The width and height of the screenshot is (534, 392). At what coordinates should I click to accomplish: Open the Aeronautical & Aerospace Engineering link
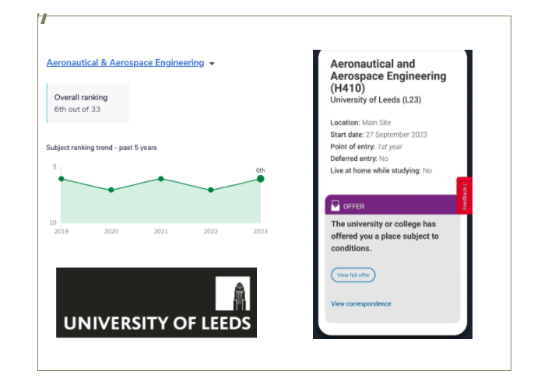point(125,63)
